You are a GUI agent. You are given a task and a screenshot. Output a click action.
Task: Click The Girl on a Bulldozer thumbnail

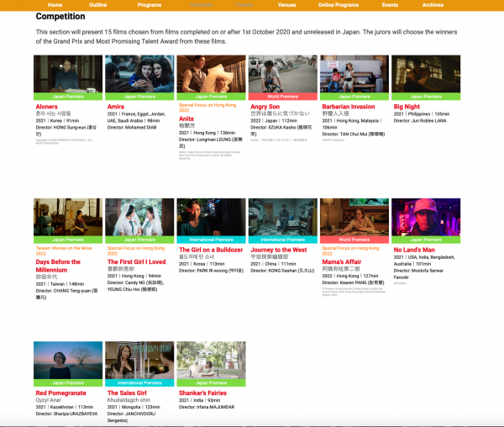pyautogui.click(x=211, y=217)
